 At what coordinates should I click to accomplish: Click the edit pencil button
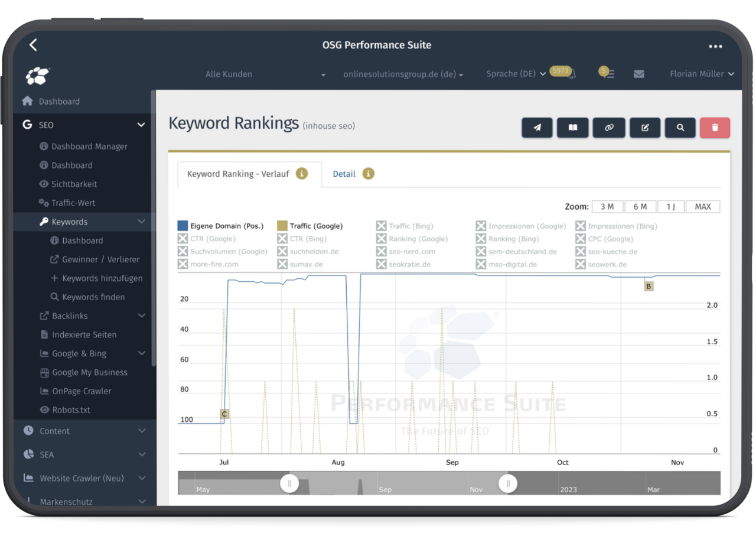click(645, 128)
